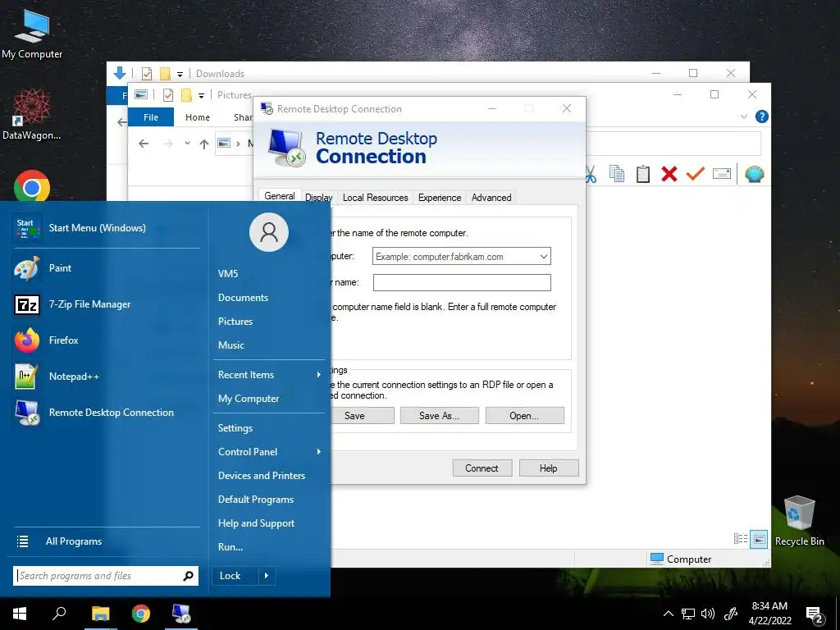Switch to the Advanced tab

tap(491, 197)
